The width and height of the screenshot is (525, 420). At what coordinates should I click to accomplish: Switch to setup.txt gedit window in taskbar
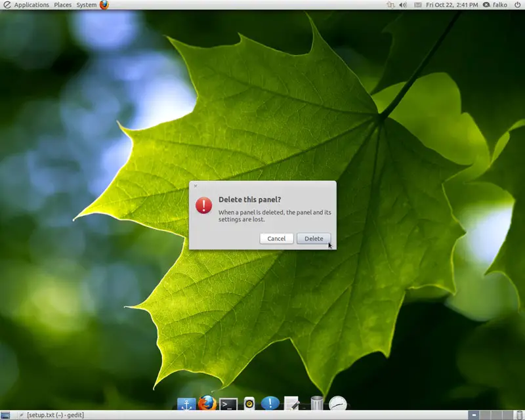pyautogui.click(x=51, y=415)
